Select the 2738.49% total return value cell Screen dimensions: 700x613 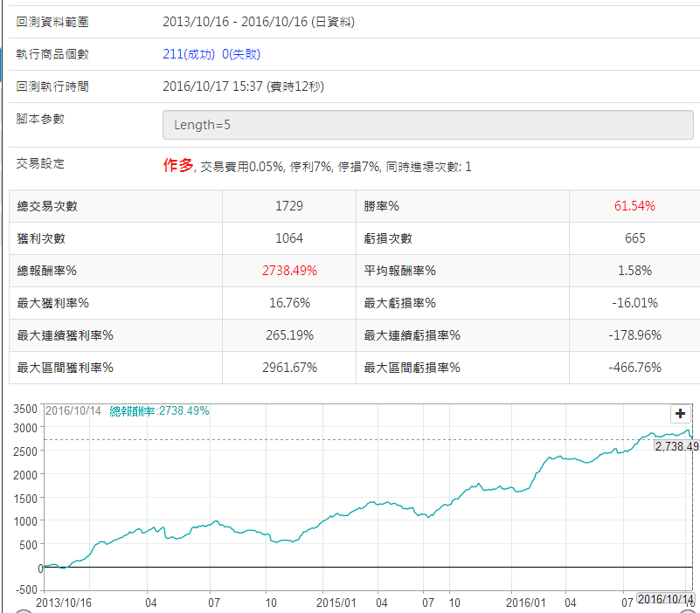click(288, 271)
